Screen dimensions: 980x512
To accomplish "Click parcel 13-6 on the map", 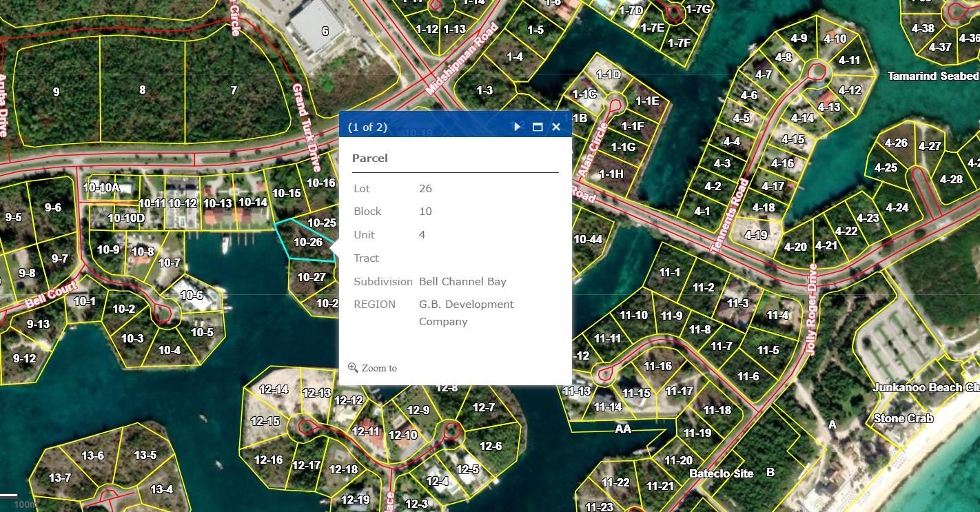I will point(92,455).
